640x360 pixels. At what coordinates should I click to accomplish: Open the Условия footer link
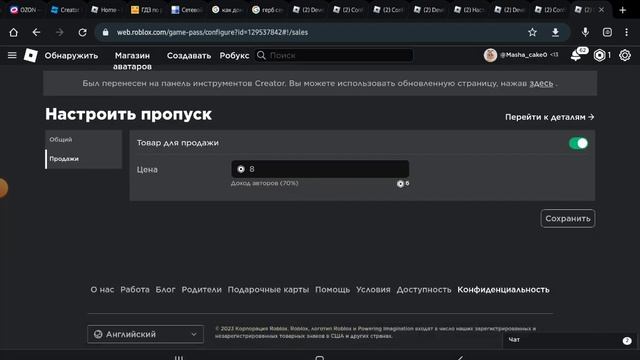pyautogui.click(x=373, y=289)
